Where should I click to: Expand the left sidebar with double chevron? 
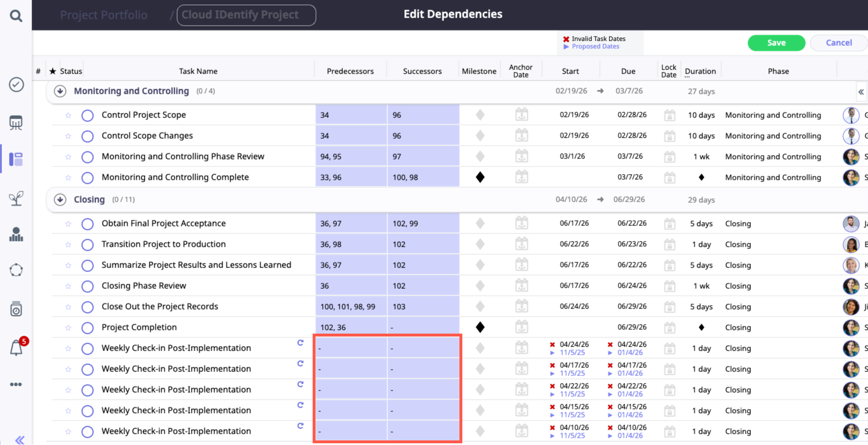pyautogui.click(x=20, y=439)
